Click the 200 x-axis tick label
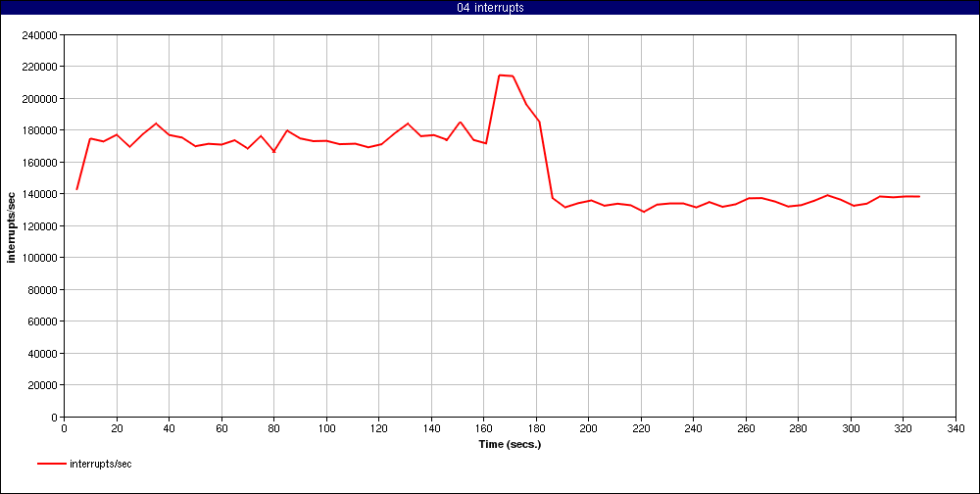 coord(589,429)
